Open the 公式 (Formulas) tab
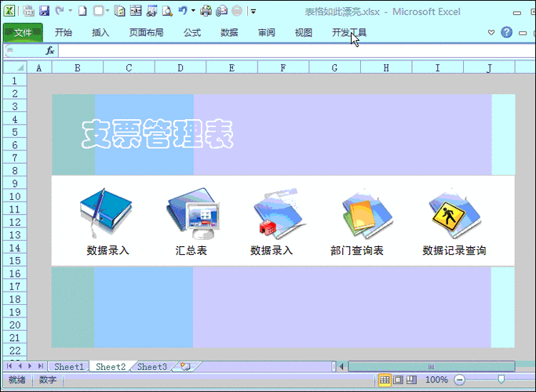536x392 pixels. point(192,32)
